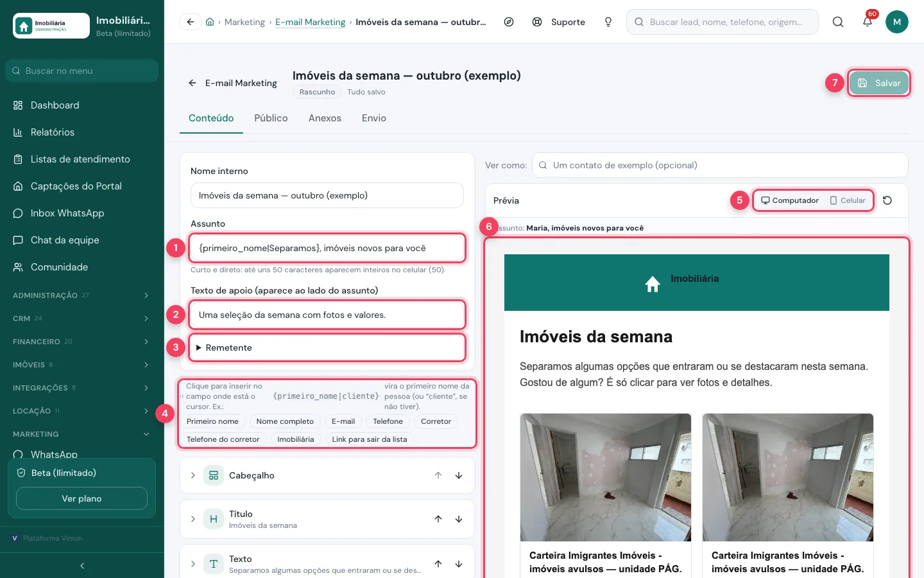The height and width of the screenshot is (578, 924).
Task: Collapse the MARKETING menu group
Action: pyautogui.click(x=82, y=434)
